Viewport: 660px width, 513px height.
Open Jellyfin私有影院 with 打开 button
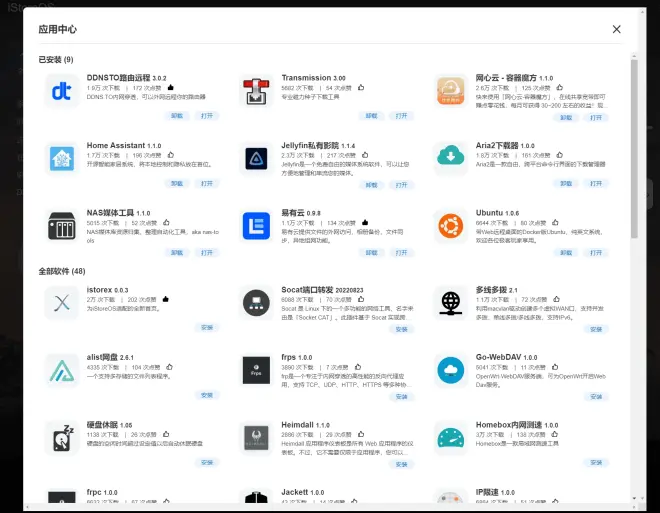401,185
